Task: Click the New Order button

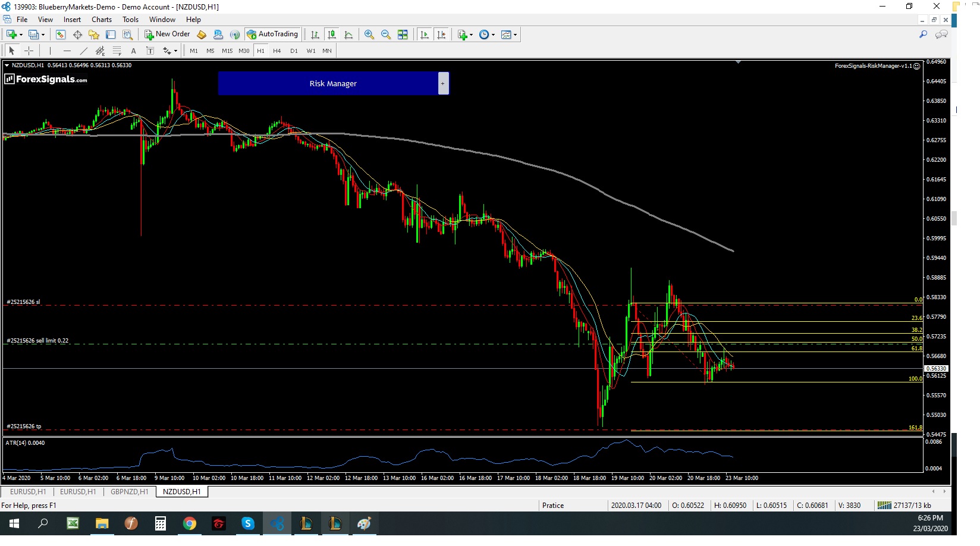Action: pos(167,34)
